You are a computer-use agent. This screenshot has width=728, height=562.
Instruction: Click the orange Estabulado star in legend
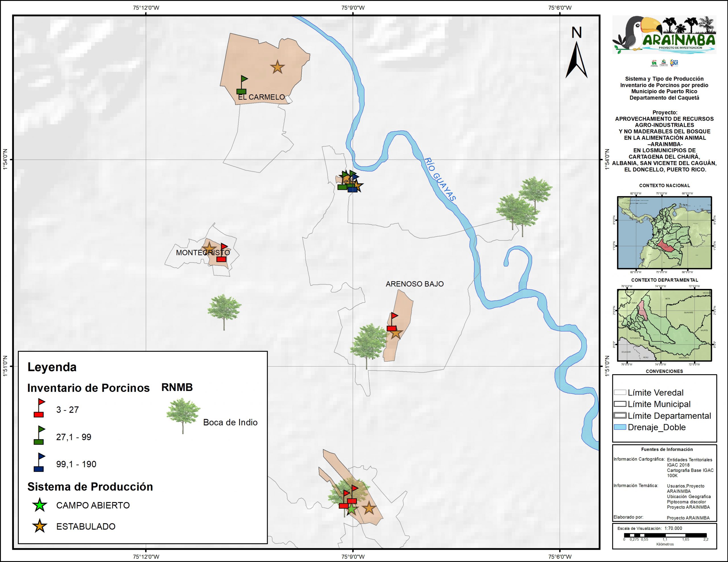coord(40,526)
